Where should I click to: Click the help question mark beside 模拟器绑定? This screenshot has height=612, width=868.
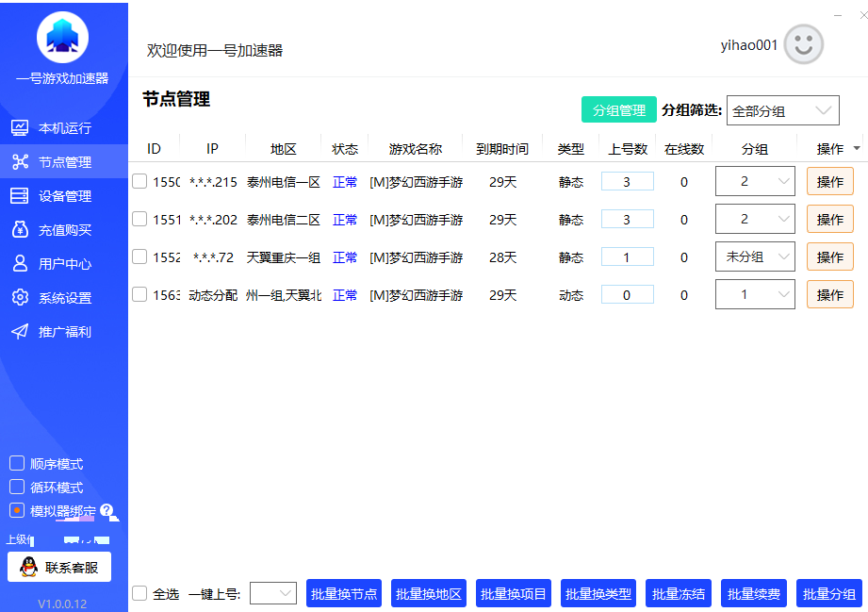pyautogui.click(x=106, y=510)
